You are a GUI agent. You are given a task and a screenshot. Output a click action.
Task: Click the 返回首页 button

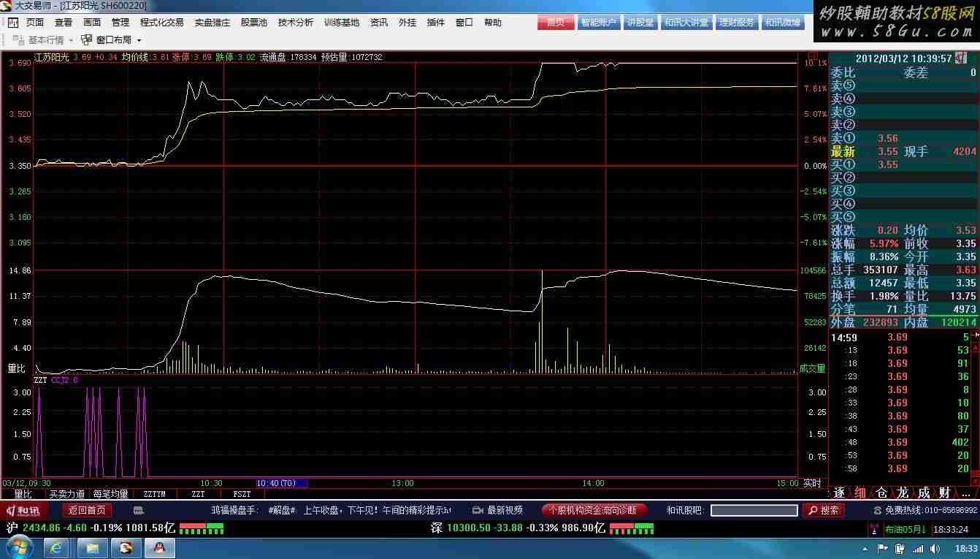(x=88, y=510)
